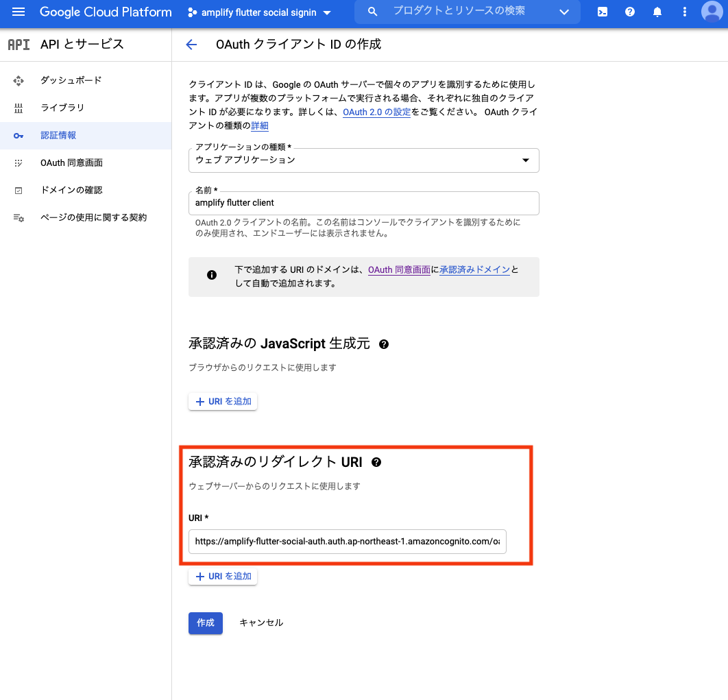The width and height of the screenshot is (728, 700).
Task: Click the dropdown arrow for ウェブ アプリケーション
Action: [526, 160]
